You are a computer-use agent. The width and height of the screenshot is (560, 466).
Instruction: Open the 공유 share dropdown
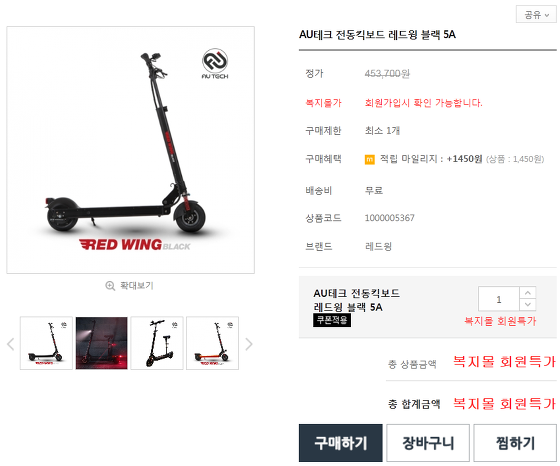(536, 15)
